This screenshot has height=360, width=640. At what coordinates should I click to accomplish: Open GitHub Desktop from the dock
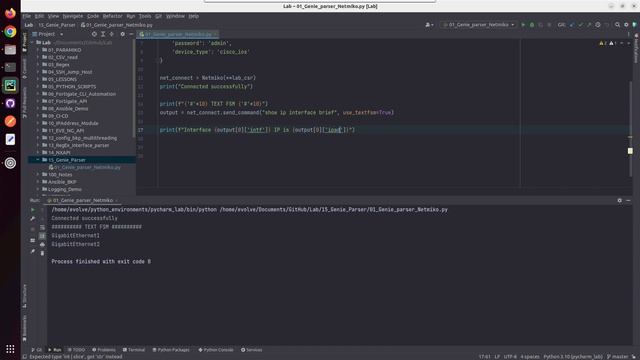(10, 103)
